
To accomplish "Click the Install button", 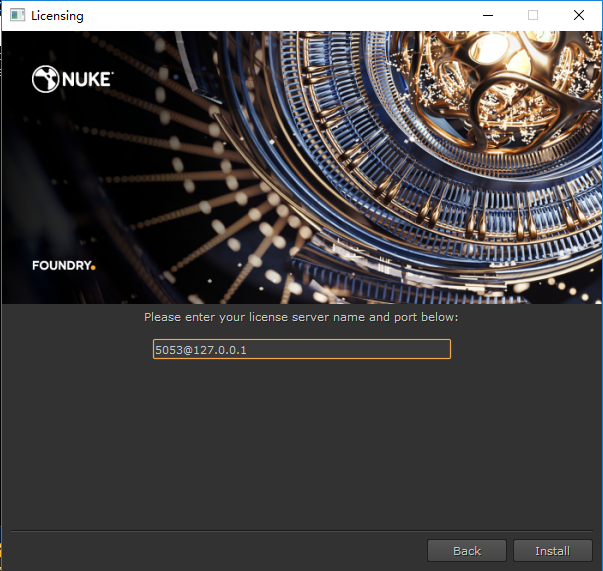I will coord(552,551).
